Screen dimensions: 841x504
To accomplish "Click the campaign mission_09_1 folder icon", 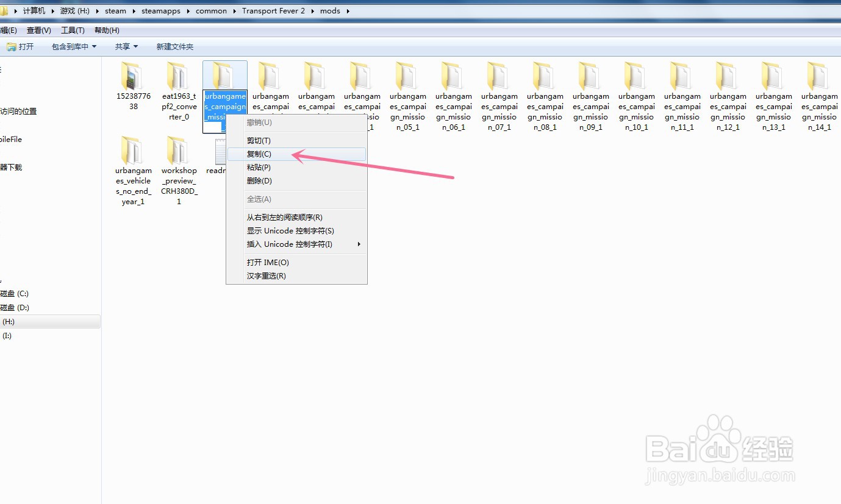I will pyautogui.click(x=590, y=76).
